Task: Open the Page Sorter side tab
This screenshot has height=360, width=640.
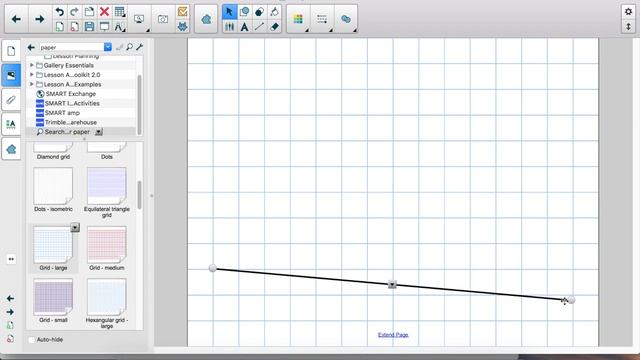Action: [11, 51]
